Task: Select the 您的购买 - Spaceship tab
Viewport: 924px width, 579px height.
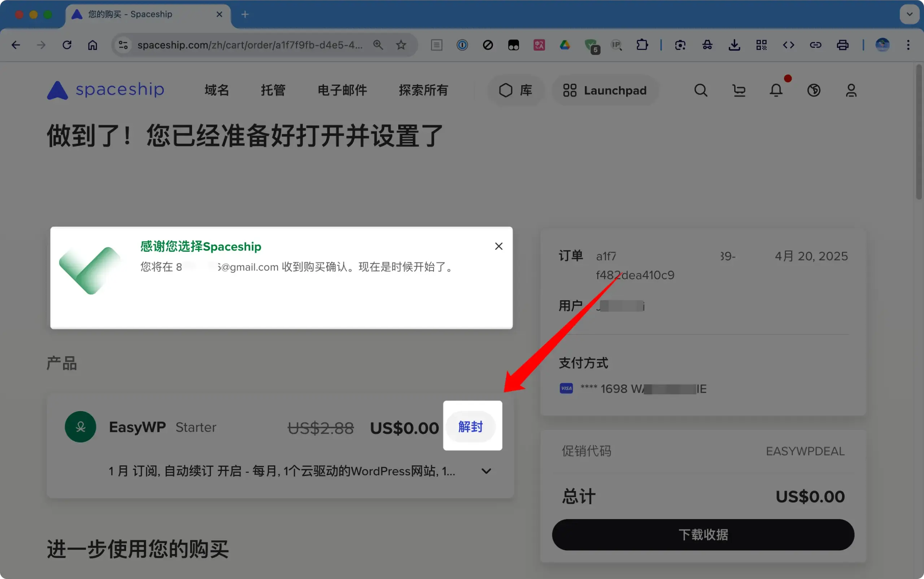Action: 147,14
